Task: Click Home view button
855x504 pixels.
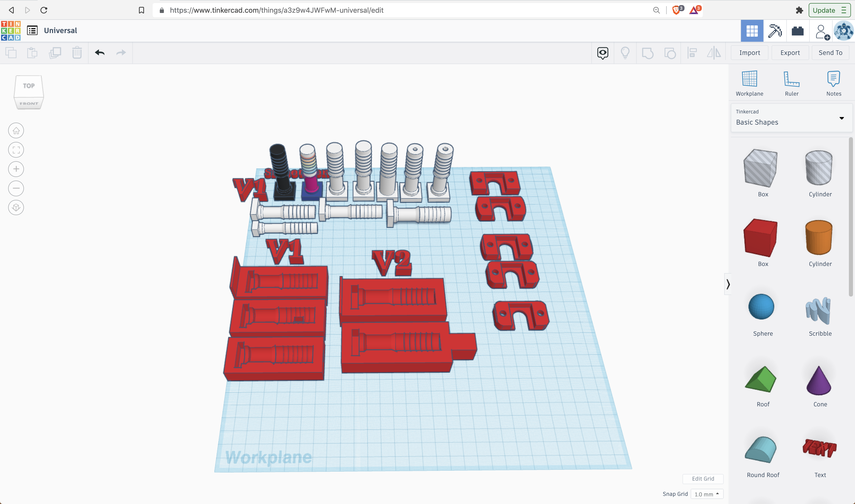Action: click(16, 131)
